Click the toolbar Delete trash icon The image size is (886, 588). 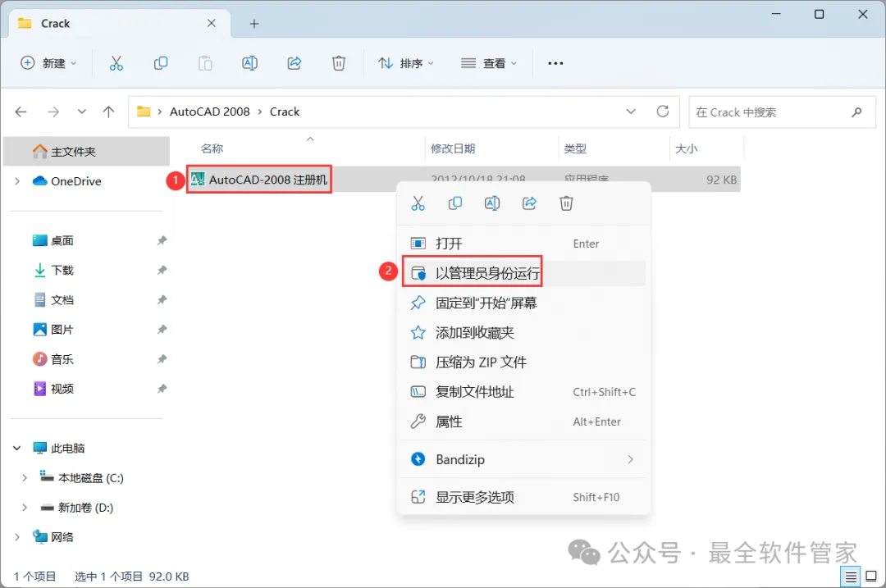pyautogui.click(x=339, y=63)
